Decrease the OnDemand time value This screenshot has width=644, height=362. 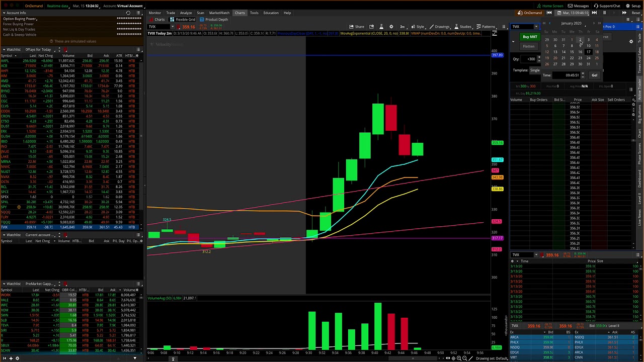click(x=583, y=76)
